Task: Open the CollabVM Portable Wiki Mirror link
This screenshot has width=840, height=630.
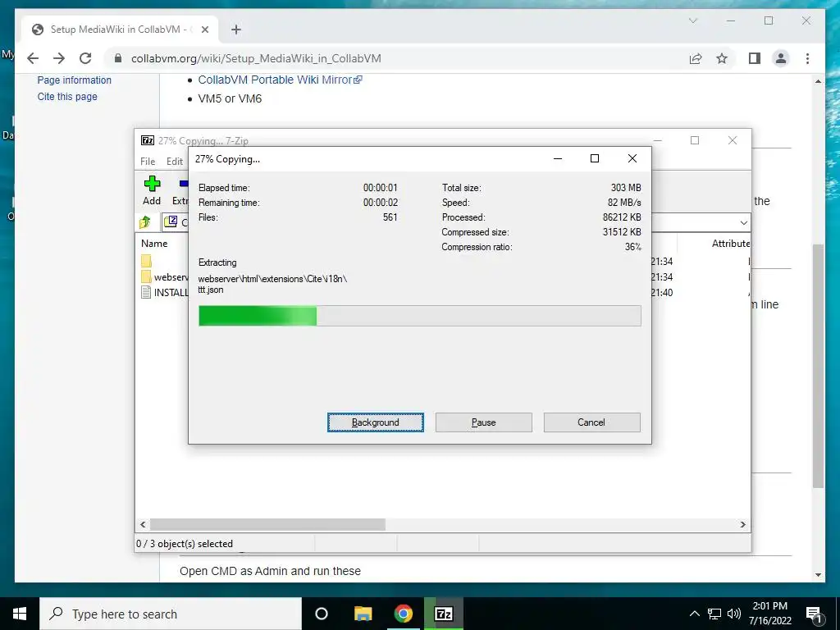Action: click(281, 80)
